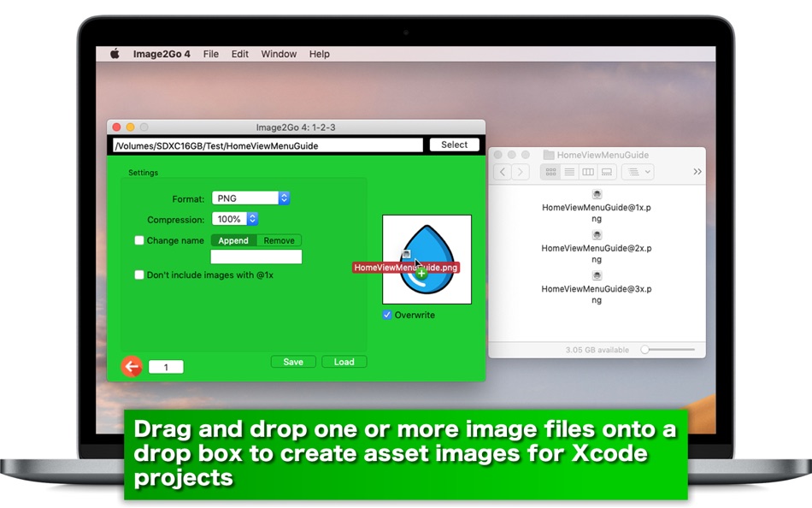
Task: Click the name change text field
Action: (x=256, y=257)
